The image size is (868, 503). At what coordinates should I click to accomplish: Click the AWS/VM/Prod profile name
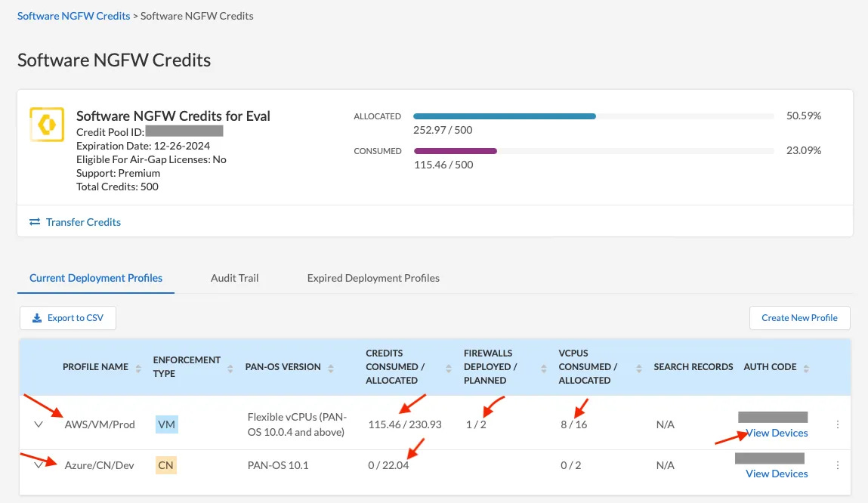[100, 424]
